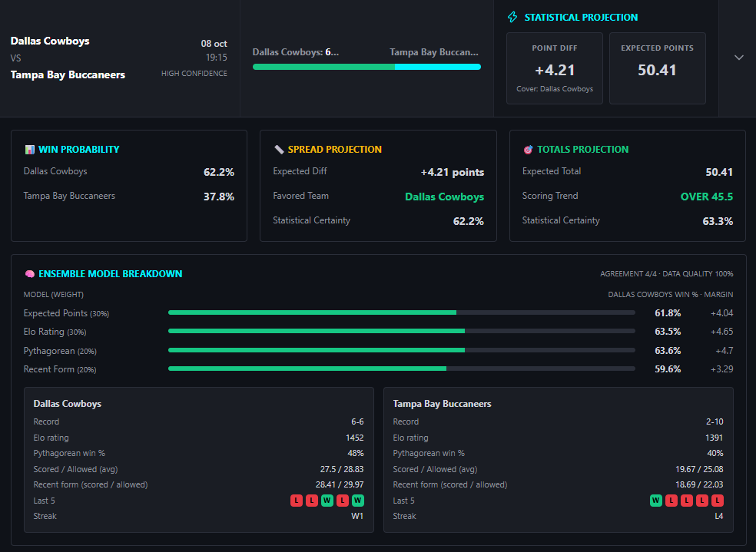Image resolution: width=756 pixels, height=552 pixels.
Task: Click the Tampa Bay Elo rating 1391
Action: (714, 438)
